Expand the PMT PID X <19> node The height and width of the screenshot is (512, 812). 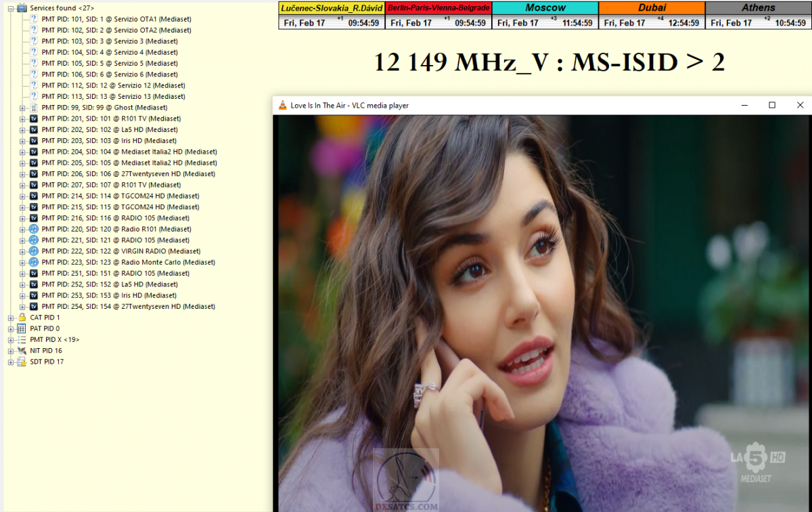click(11, 340)
